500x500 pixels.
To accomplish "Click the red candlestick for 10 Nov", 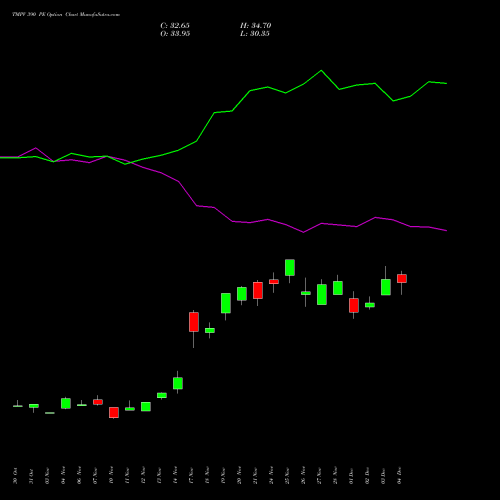I will [114, 412].
